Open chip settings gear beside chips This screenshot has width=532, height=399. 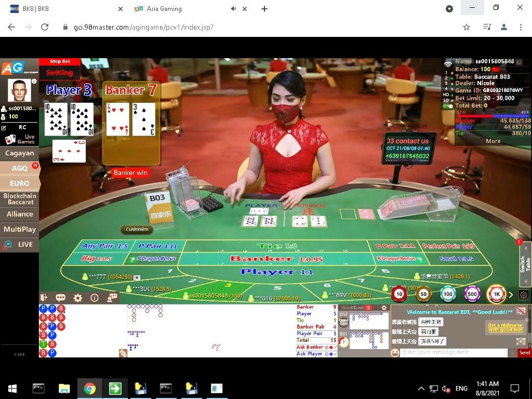pyautogui.click(x=524, y=295)
